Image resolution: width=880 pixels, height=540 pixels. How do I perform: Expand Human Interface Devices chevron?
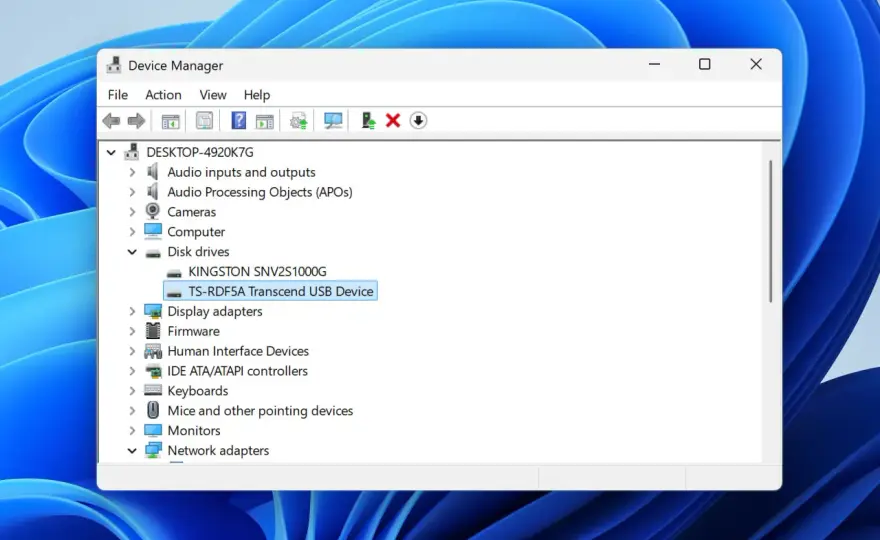tap(132, 351)
